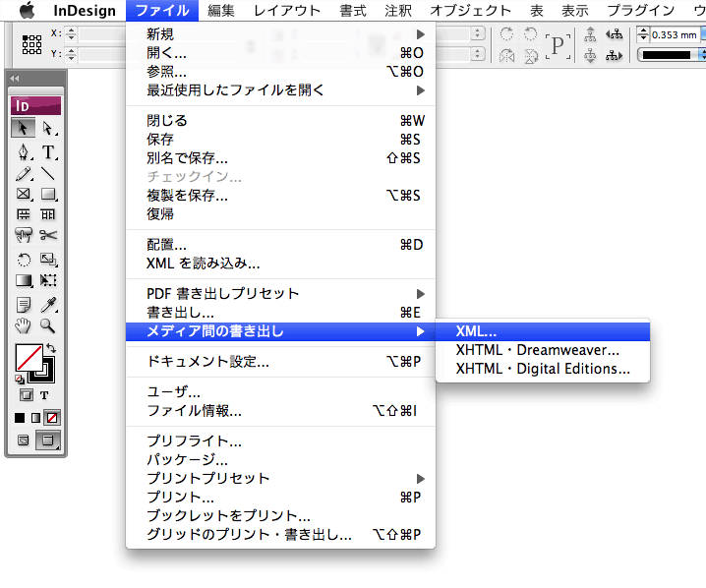The width and height of the screenshot is (706, 588).
Task: Select the Direct Selection tool (white arrow)
Action: tap(48, 128)
